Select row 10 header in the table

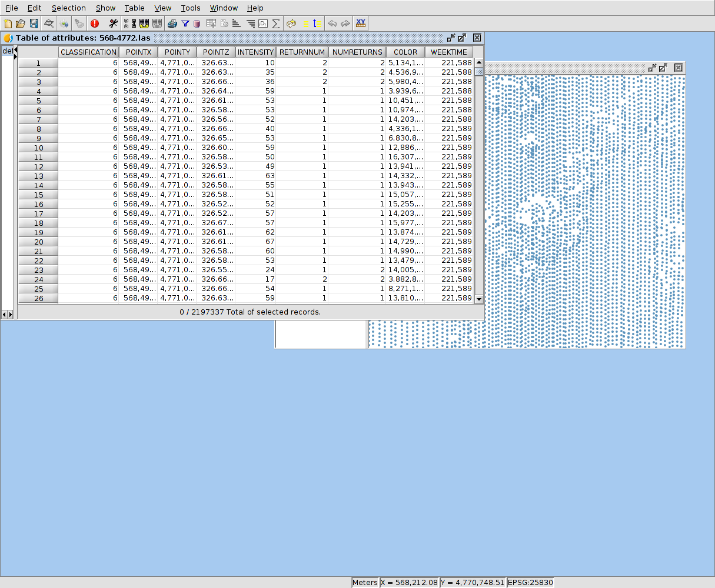38,148
